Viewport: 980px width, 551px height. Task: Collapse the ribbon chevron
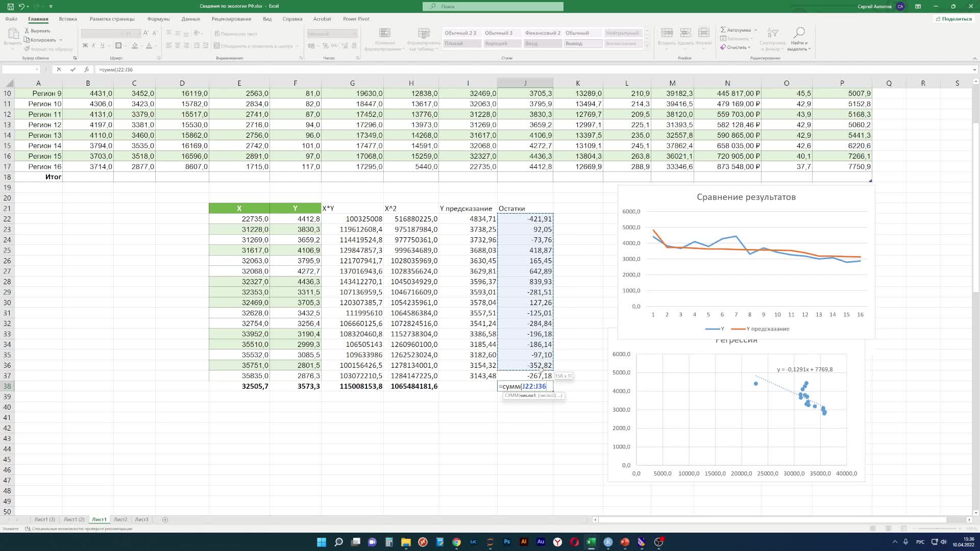[x=974, y=58]
